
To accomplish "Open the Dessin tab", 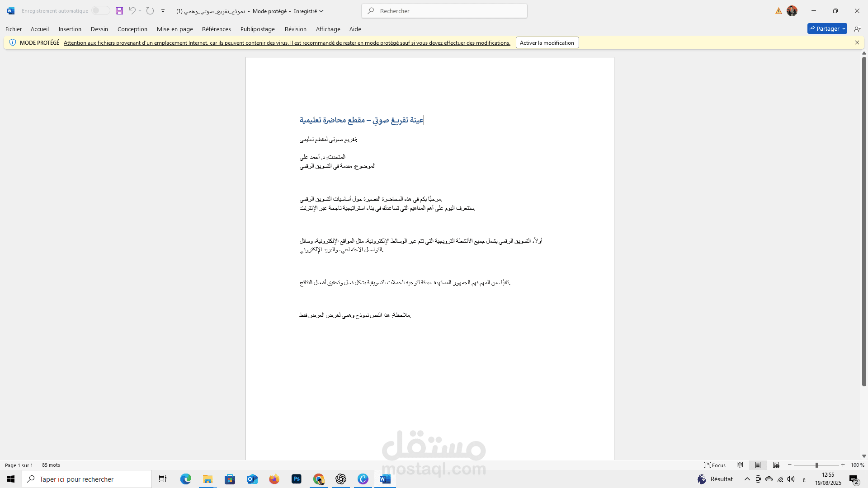I will [99, 29].
